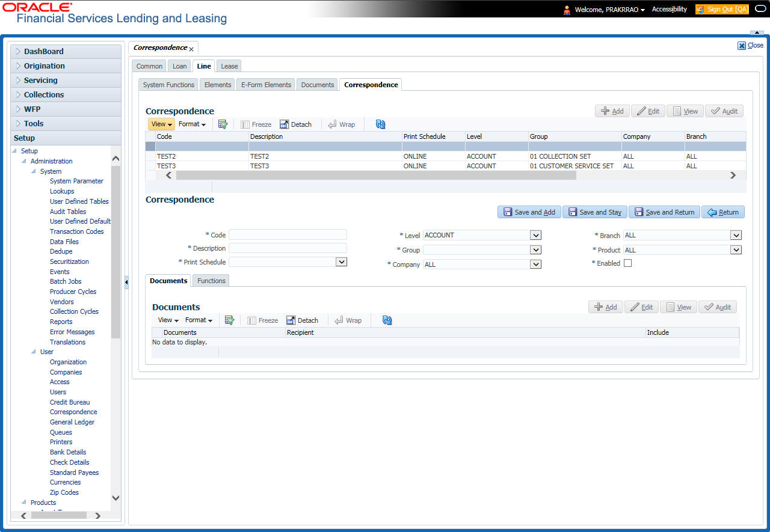Image resolution: width=770 pixels, height=532 pixels.
Task: Click the Close button at top right
Action: pos(750,45)
